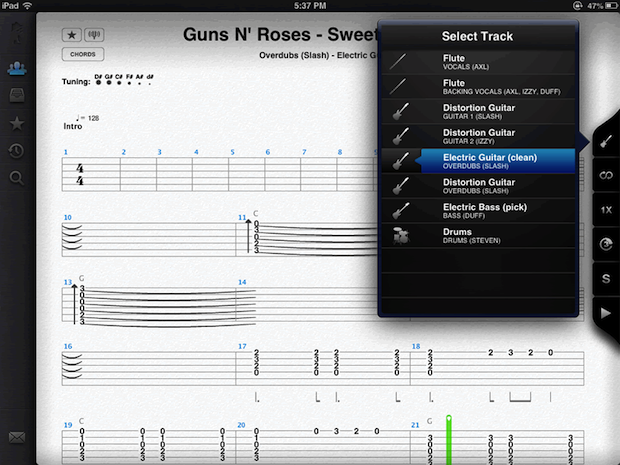Screen dimensions: 620x465
Task: Open the CHORDS view
Action: click(x=83, y=54)
